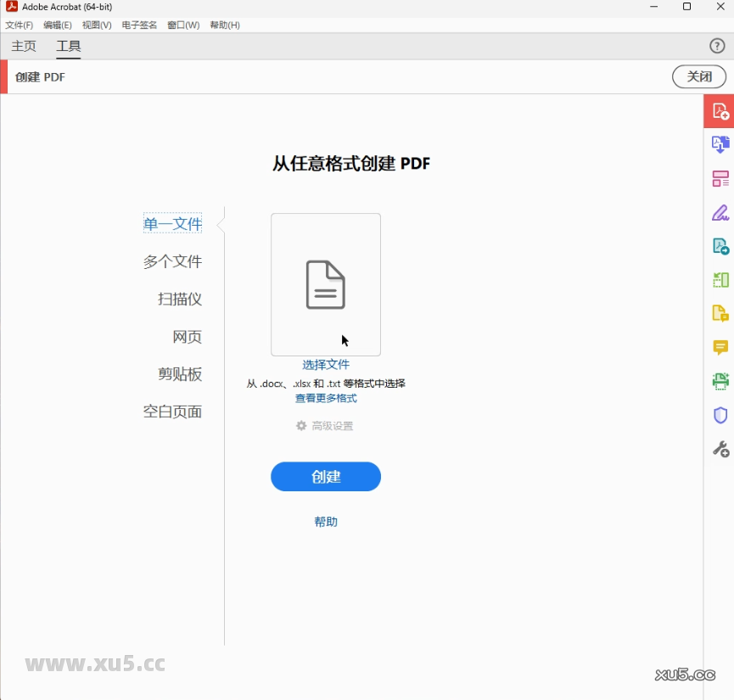Expand 查看更多格式 options
Viewport: 734px width, 700px height.
click(325, 398)
